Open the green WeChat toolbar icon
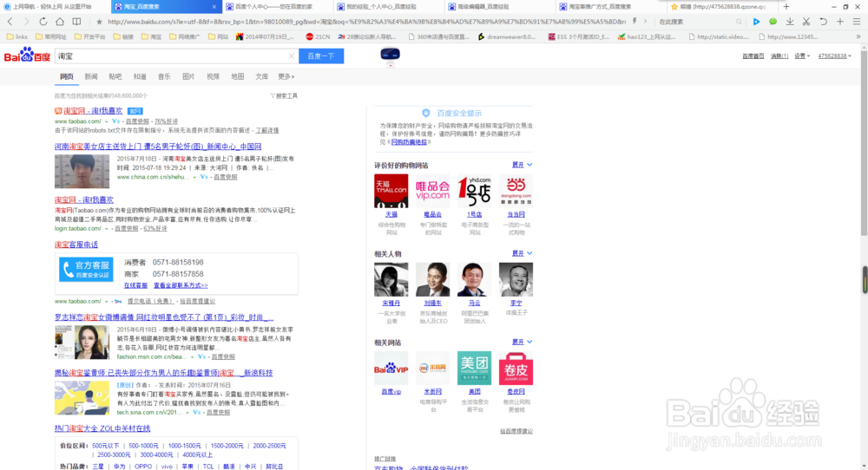This screenshot has height=470, width=868. click(x=773, y=22)
